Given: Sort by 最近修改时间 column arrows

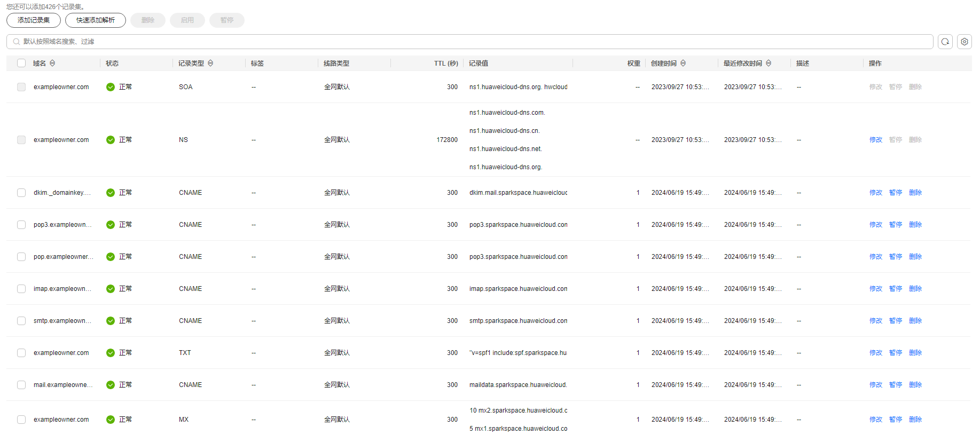Looking at the screenshot, I should (769, 64).
